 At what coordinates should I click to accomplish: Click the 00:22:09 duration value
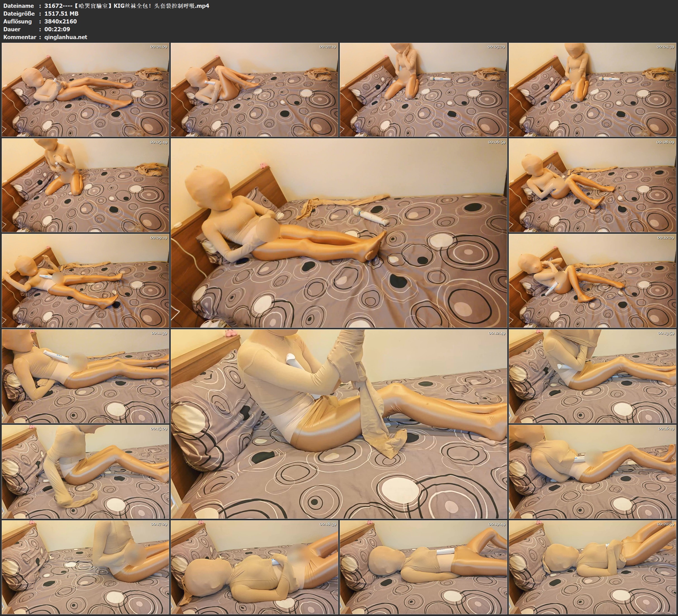coord(57,29)
